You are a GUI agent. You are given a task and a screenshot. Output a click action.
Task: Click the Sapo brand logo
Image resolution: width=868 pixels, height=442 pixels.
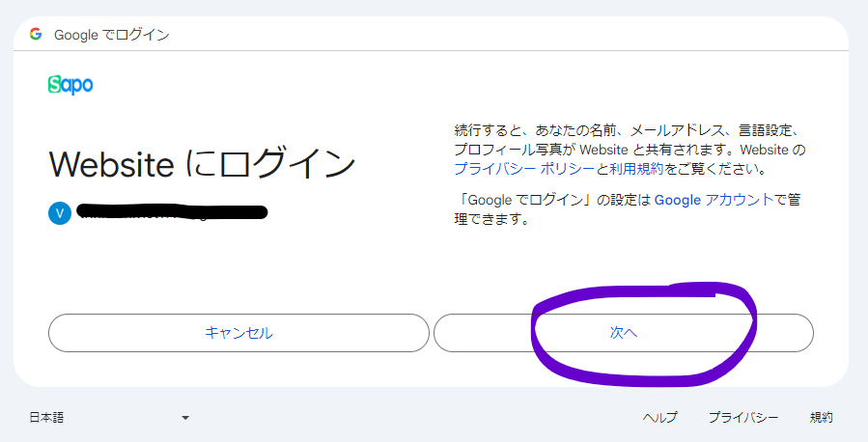tap(70, 85)
